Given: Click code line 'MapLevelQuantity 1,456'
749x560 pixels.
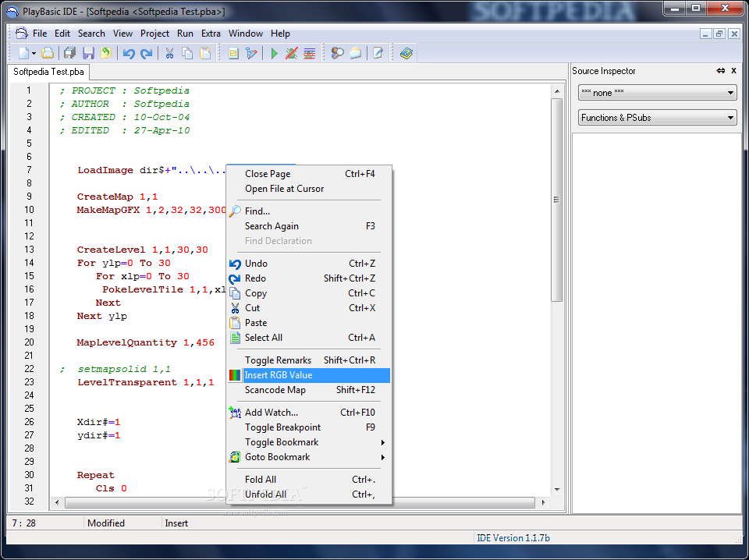Looking at the screenshot, I should click(146, 342).
